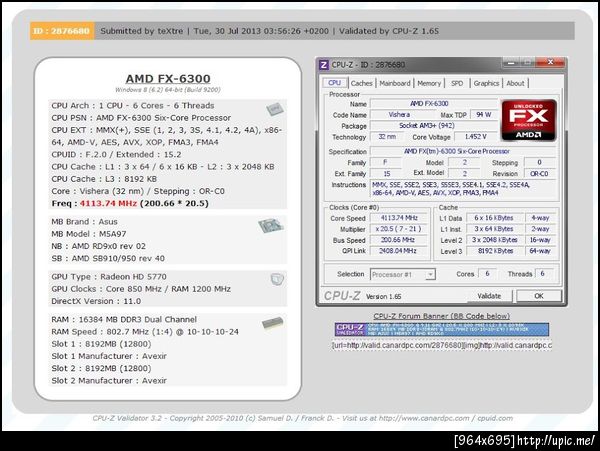The height and width of the screenshot is (451, 600).
Task: Click the AMD FX Unlocked processor logo
Action: [x=528, y=120]
